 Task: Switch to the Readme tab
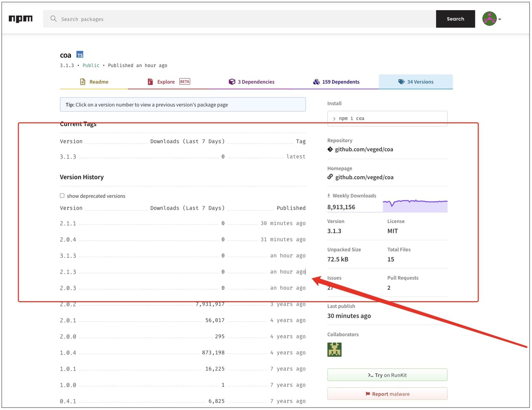coord(99,82)
